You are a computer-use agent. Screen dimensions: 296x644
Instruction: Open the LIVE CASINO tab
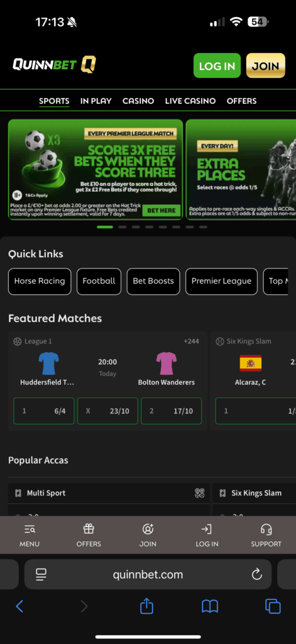pos(190,101)
